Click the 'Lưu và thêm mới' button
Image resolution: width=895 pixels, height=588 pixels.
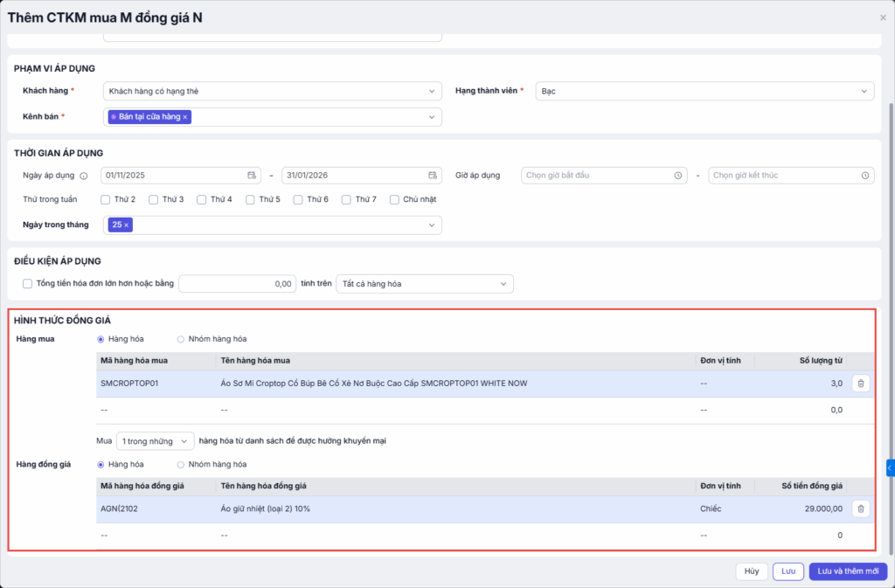point(848,571)
